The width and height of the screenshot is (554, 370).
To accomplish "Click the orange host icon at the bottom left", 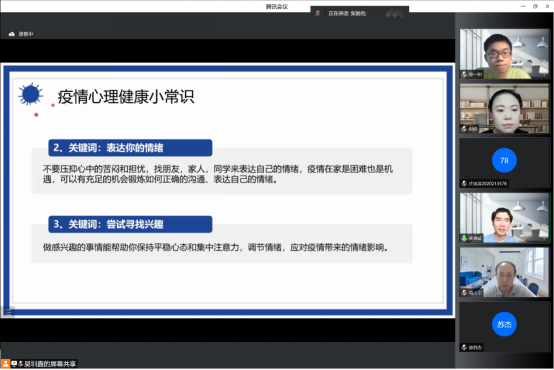I will [5, 364].
